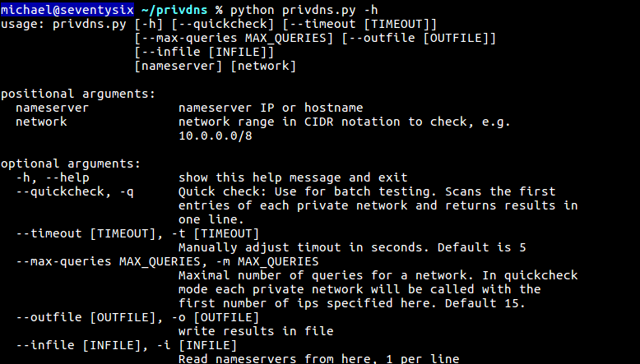Click the example '10.0.0.0/8' text
This screenshot has height=364, width=640.
pos(215,136)
